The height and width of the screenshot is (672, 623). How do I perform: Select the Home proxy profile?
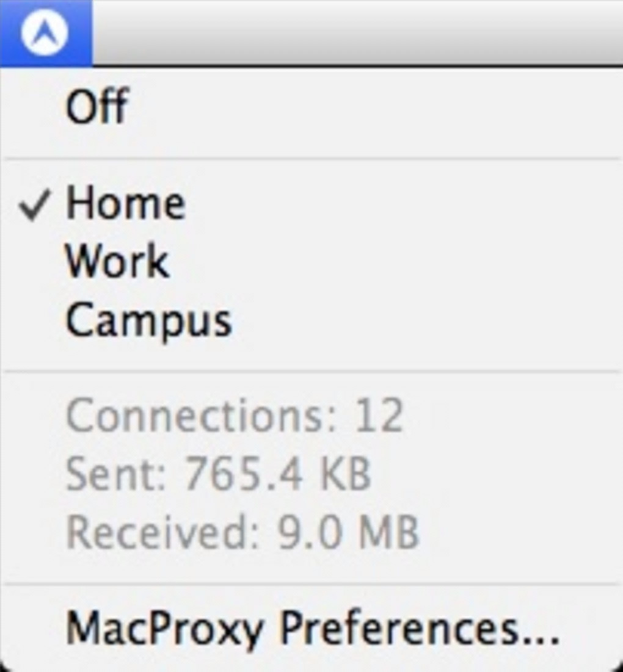pos(125,203)
